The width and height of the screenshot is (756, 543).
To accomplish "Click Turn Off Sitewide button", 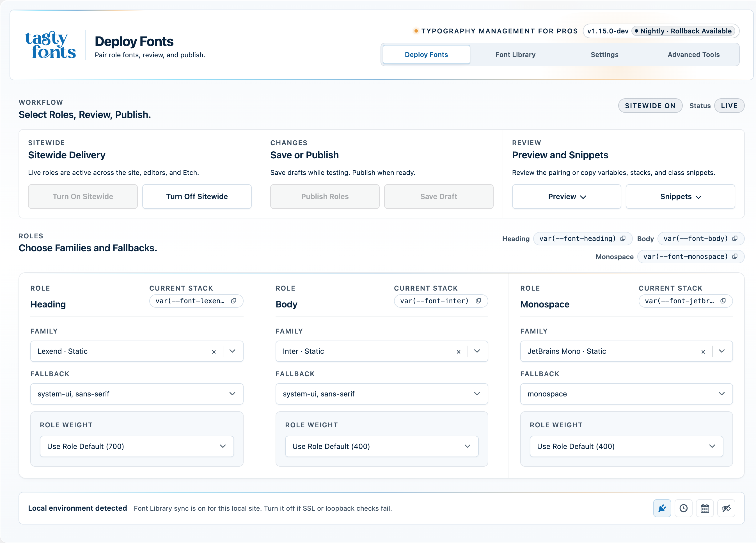I will [x=197, y=197].
